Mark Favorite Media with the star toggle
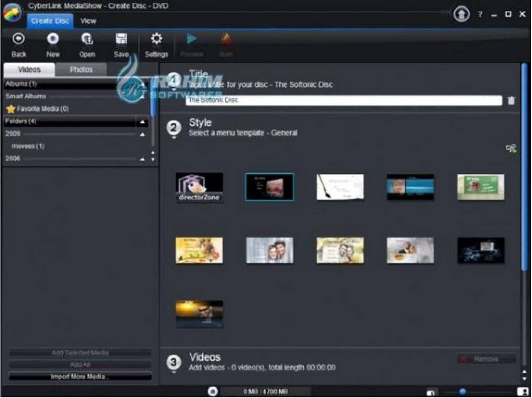The height and width of the screenshot is (398, 532). click(x=11, y=109)
